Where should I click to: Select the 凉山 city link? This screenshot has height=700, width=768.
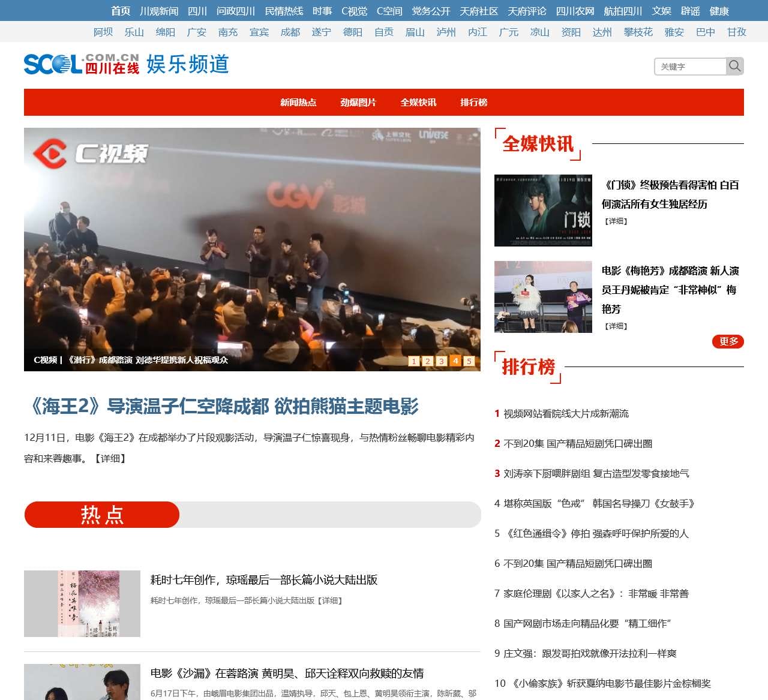[x=540, y=32]
